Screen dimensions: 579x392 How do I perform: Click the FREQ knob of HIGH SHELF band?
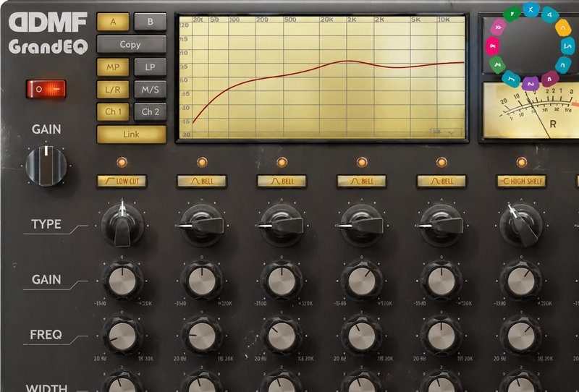coord(521,336)
